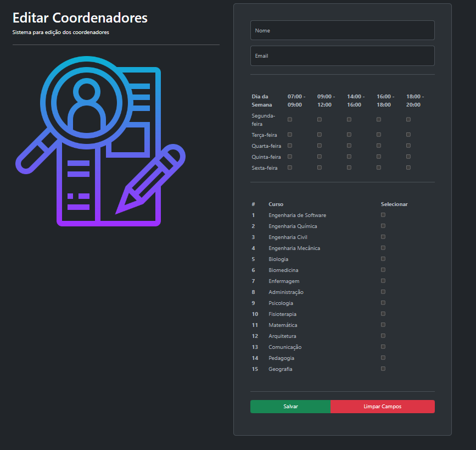Select the Geografia course checkbox

point(383,369)
